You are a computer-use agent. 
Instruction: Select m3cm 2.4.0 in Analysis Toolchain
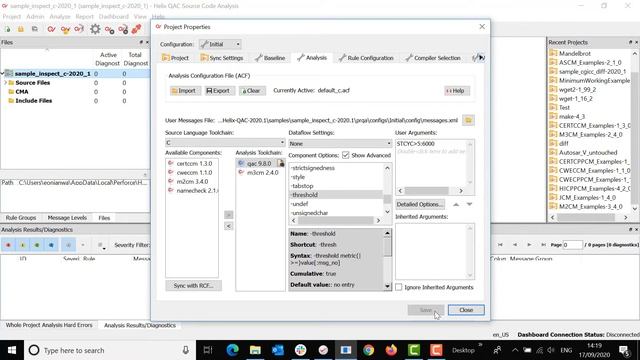[x=260, y=173]
